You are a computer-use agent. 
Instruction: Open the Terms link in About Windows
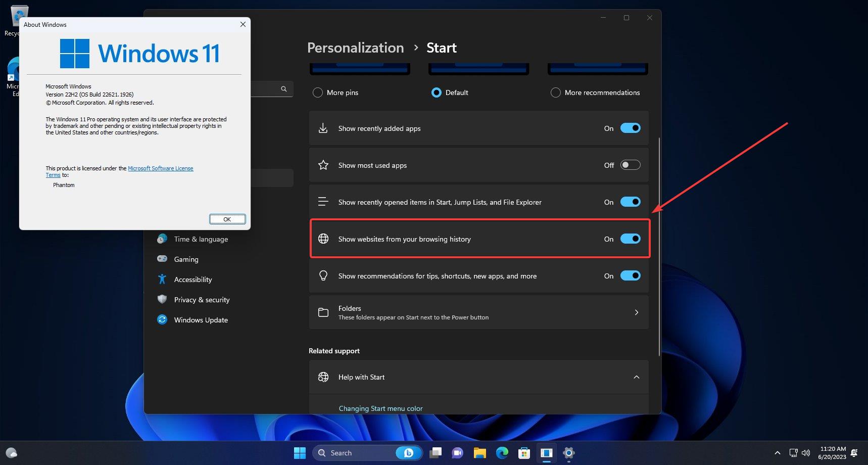(53, 175)
